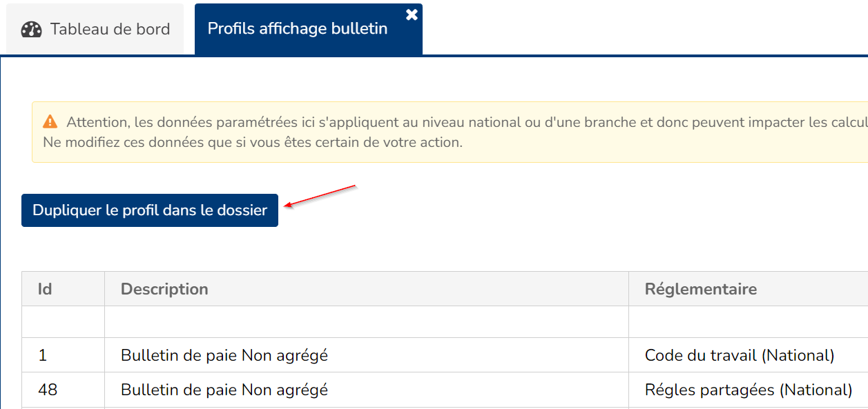
Task: Click Bulletin de paie description in row 1
Action: (x=224, y=355)
